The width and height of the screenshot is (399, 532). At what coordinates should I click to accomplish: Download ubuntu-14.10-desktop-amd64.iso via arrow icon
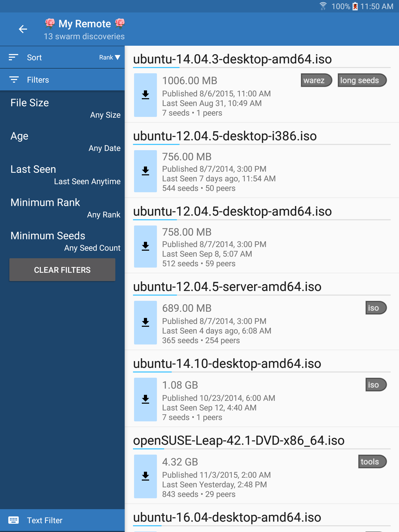pyautogui.click(x=145, y=400)
